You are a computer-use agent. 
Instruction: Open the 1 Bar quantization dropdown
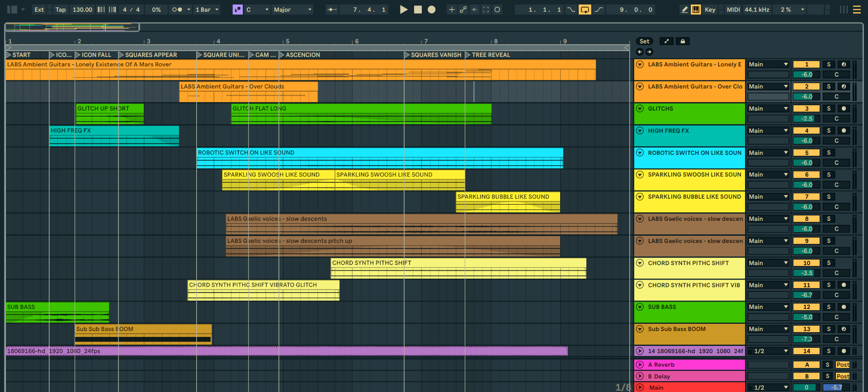[x=207, y=9]
